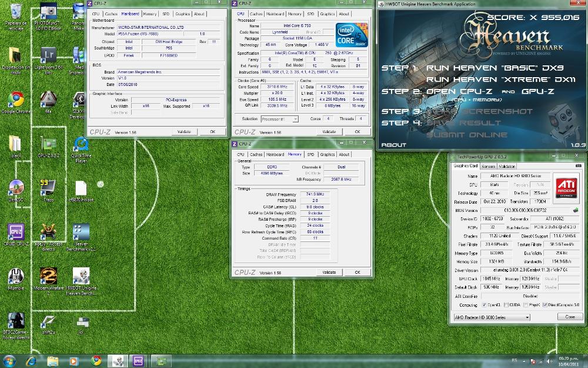Launch the BFBC2Game desktop shortcut

[x=16, y=326]
